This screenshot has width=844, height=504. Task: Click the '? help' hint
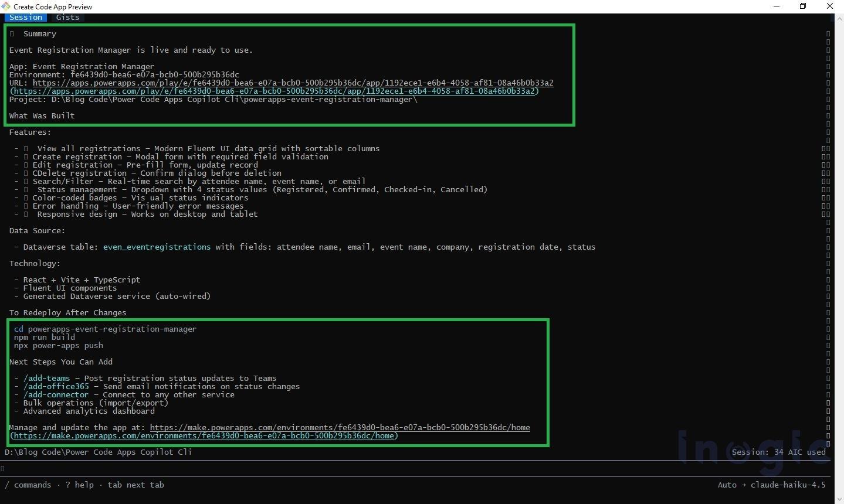79,485
